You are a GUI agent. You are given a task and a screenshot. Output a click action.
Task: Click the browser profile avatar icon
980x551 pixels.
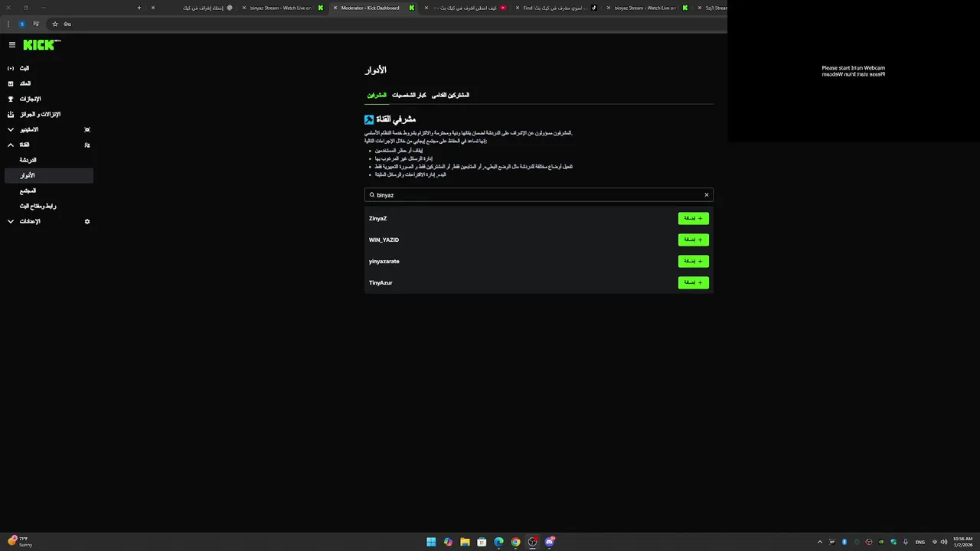click(x=21, y=24)
